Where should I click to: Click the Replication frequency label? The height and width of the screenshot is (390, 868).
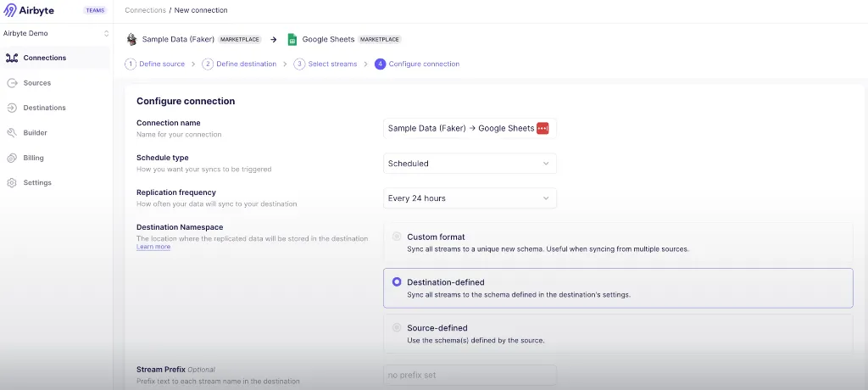[x=176, y=192]
